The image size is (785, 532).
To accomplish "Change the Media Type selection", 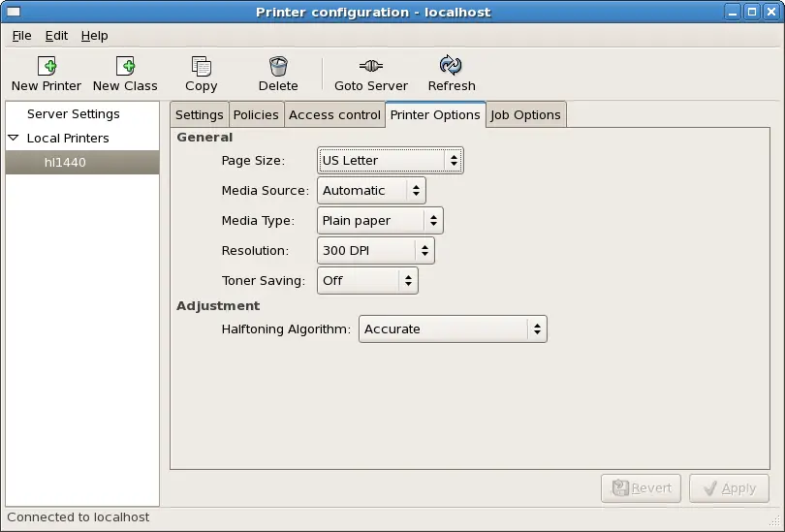I will point(380,221).
